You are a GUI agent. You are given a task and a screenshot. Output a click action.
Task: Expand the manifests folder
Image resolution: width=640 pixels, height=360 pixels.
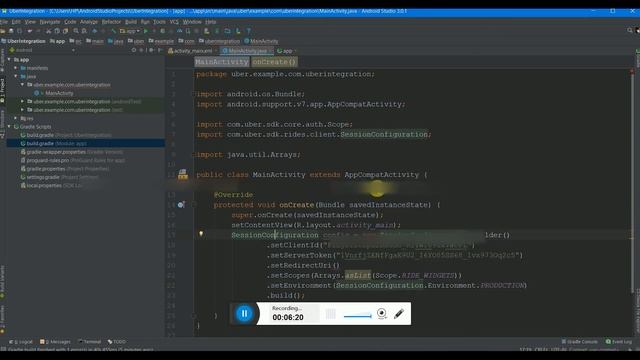click(x=16, y=68)
